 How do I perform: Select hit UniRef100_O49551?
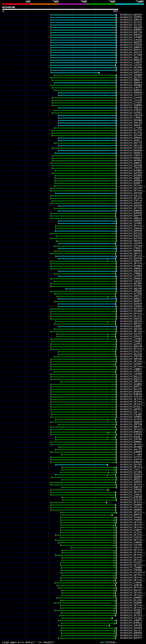coord(131,17)
